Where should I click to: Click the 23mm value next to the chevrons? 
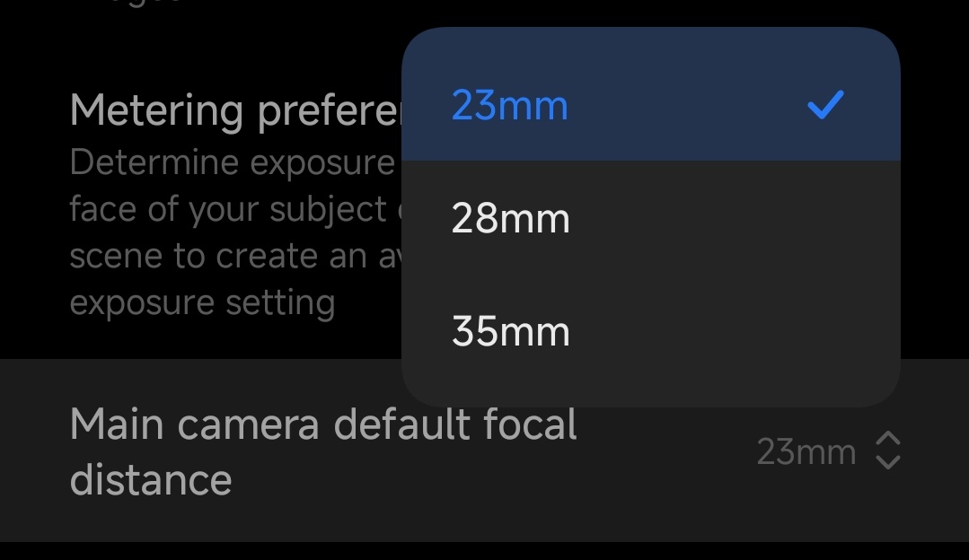tap(806, 452)
